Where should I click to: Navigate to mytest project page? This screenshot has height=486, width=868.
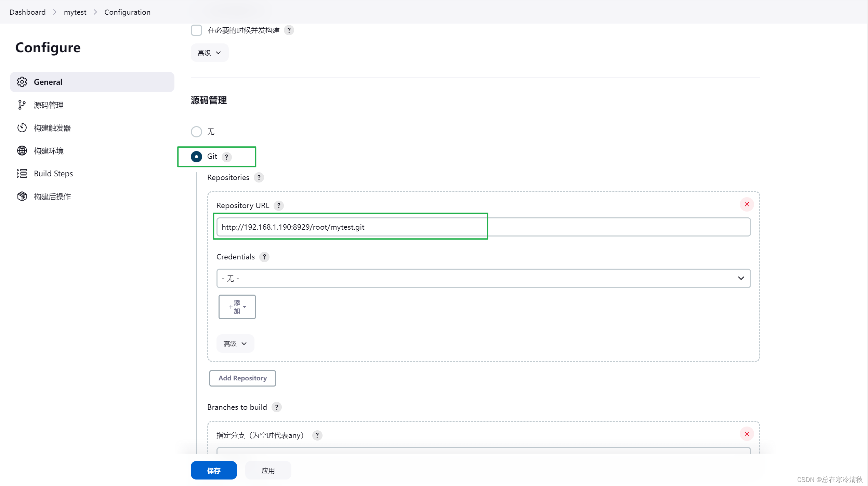point(75,12)
